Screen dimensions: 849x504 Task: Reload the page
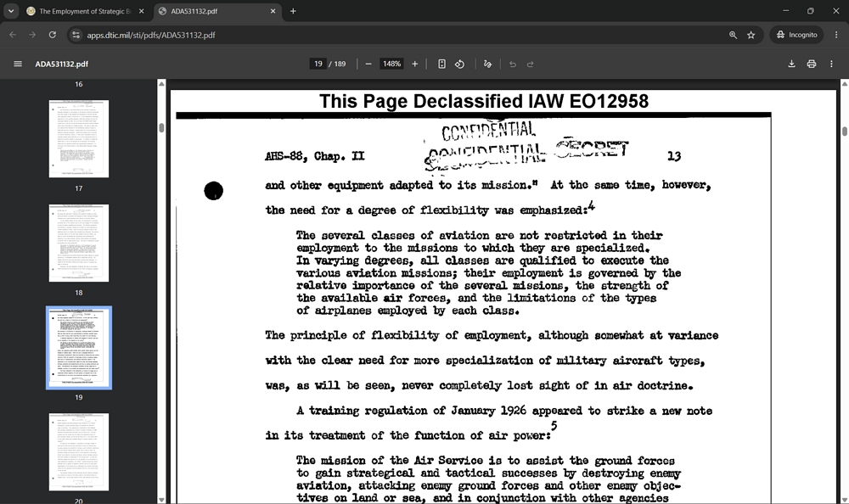[x=52, y=35]
